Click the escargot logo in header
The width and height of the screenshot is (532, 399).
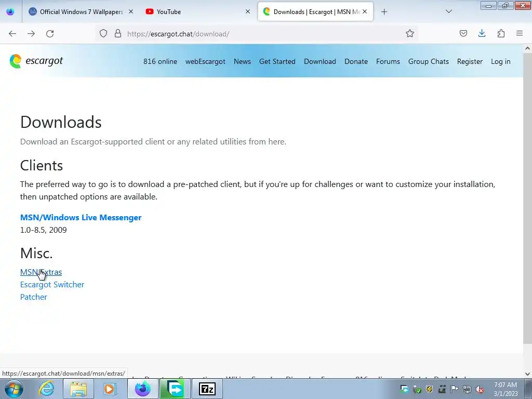(36, 61)
